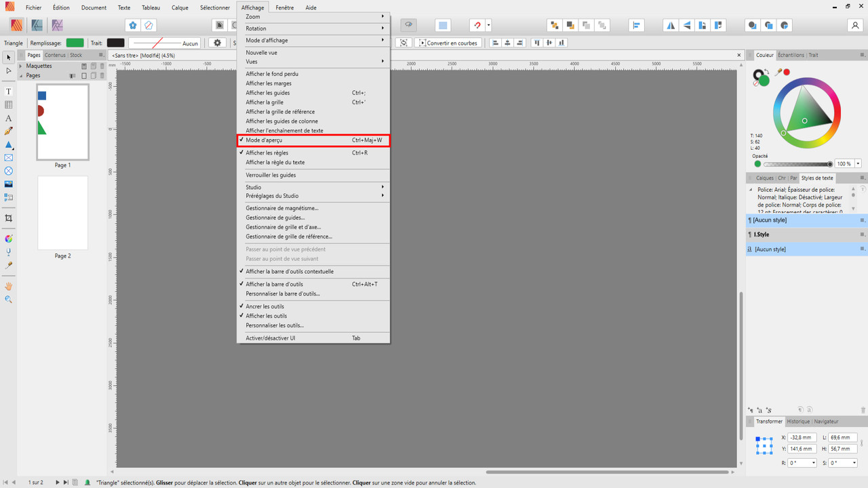
Task: Click Activer/désactiver UI entry
Action: (x=313, y=338)
